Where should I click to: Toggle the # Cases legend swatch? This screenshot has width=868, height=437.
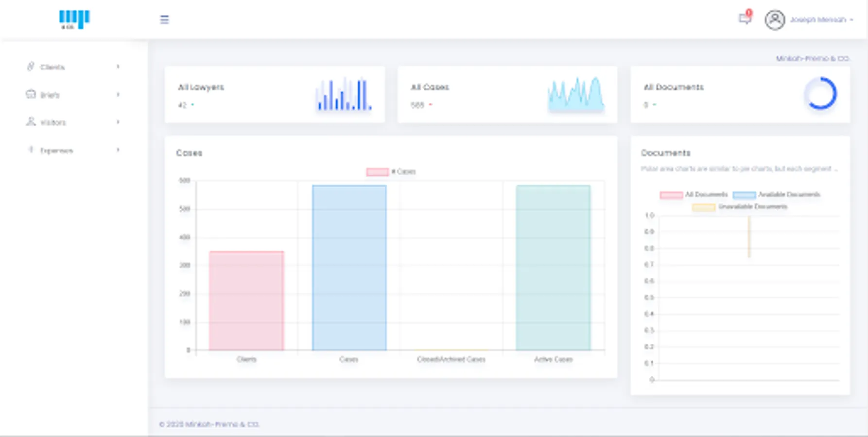pyautogui.click(x=377, y=172)
